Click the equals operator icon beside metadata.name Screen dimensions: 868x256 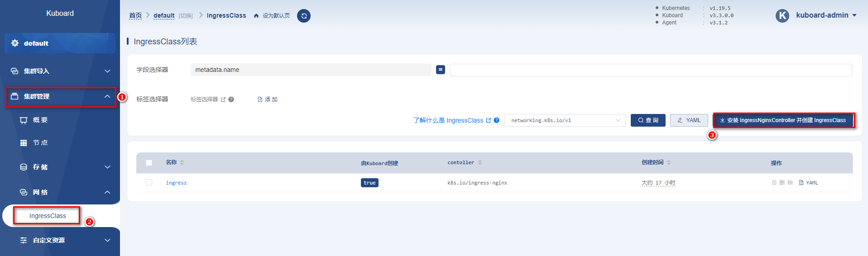[440, 70]
